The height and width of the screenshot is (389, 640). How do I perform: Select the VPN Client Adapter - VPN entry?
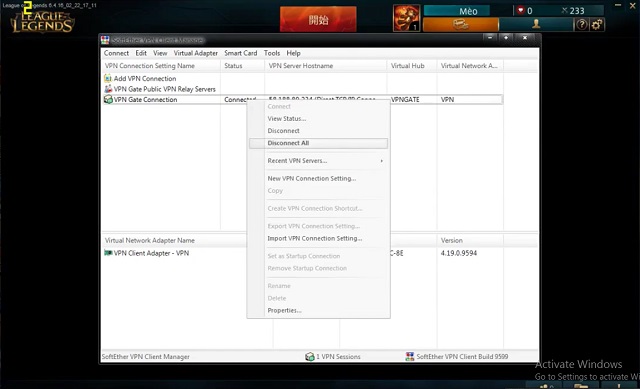click(147, 253)
